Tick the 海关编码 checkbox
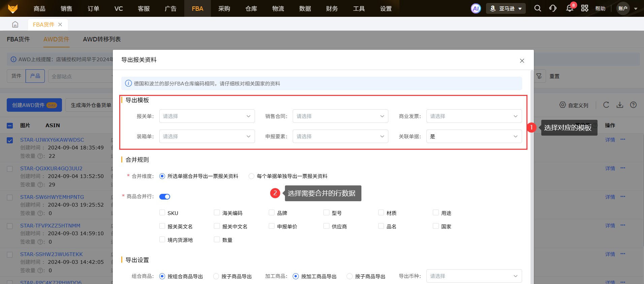 pyautogui.click(x=217, y=213)
